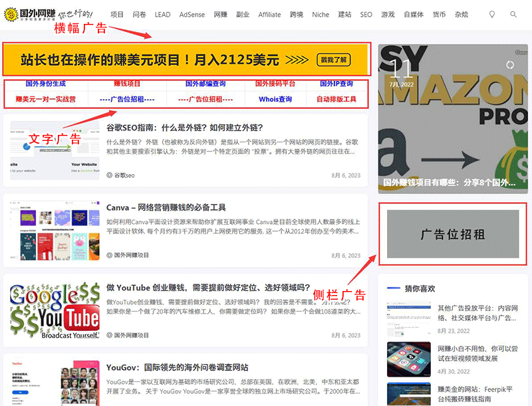The width and height of the screenshot is (532, 406).
Task: Open the 副业 menu item
Action: pos(243,15)
